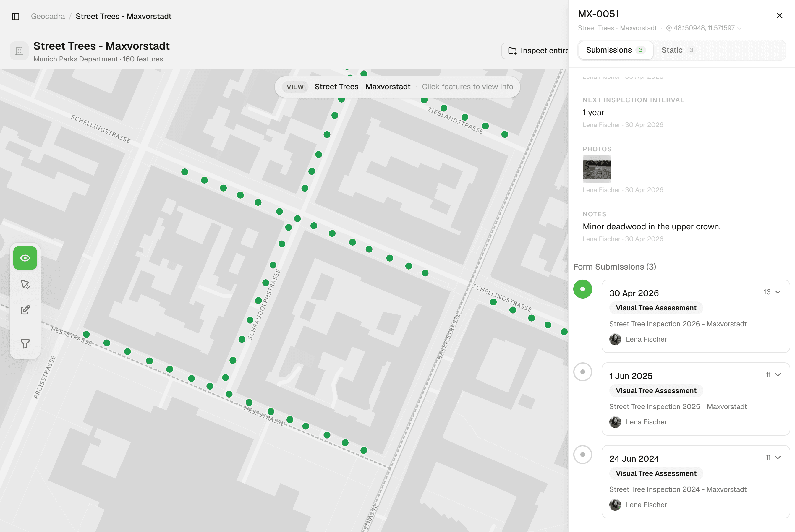The width and height of the screenshot is (795, 532).
Task: Click the location pin coordinates icon
Action: pos(669,28)
